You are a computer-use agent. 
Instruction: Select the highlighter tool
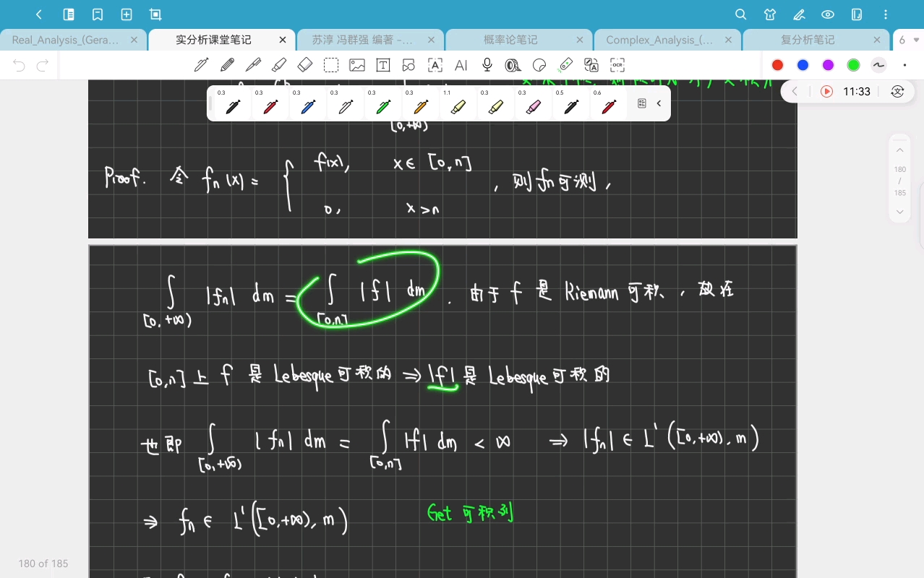[279, 65]
